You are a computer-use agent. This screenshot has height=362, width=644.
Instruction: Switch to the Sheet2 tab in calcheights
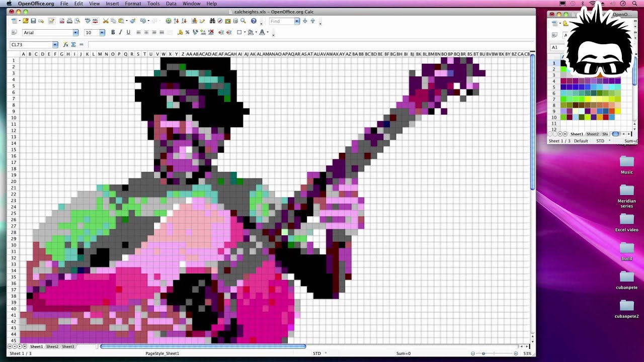[52, 346]
